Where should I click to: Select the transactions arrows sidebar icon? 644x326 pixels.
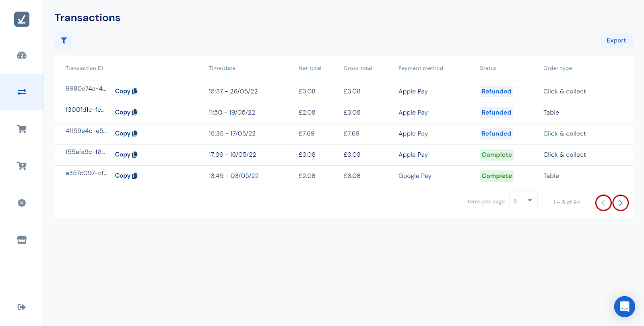[22, 92]
